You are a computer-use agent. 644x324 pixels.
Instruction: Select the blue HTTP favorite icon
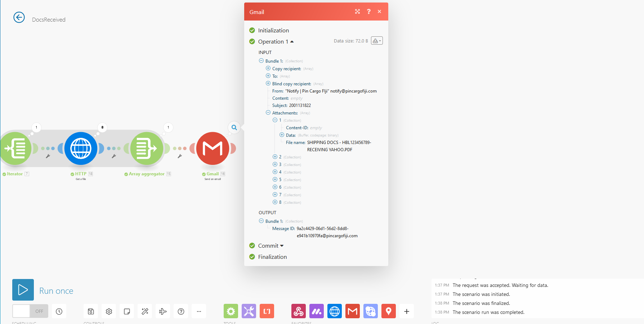click(x=335, y=311)
